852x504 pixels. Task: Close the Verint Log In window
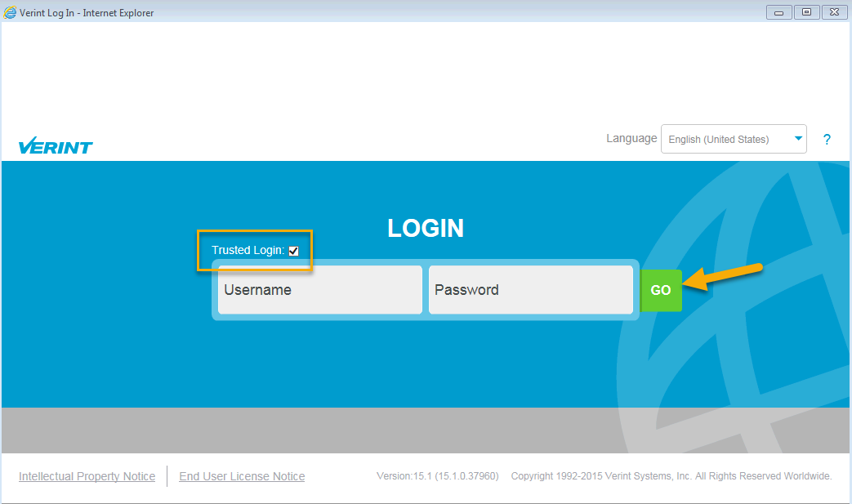pyautogui.click(x=834, y=12)
